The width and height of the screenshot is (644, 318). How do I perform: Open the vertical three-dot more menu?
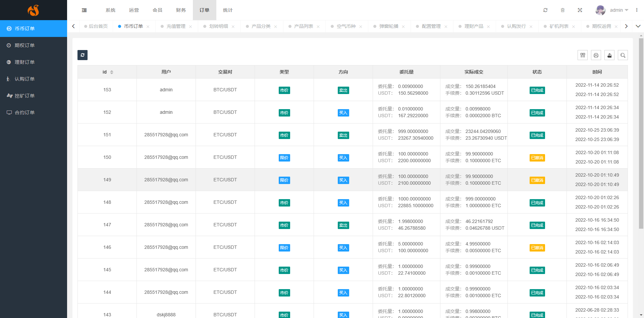pyautogui.click(x=637, y=10)
